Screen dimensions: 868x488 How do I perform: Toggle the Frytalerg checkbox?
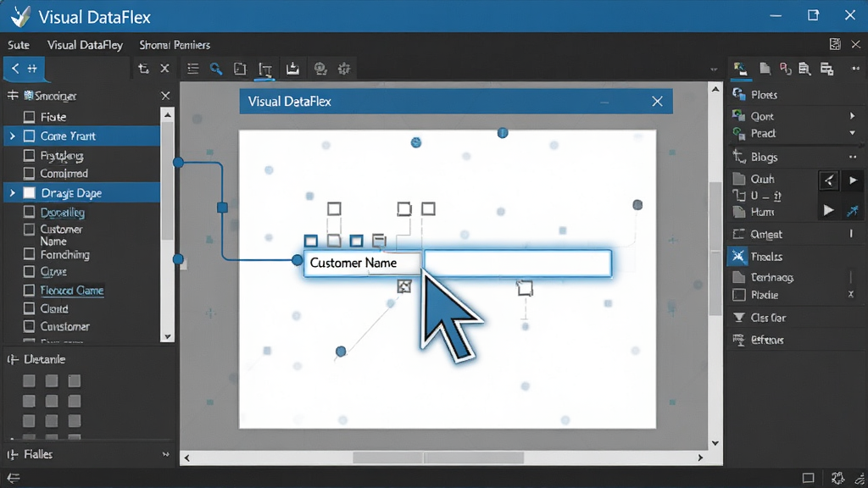tap(30, 156)
